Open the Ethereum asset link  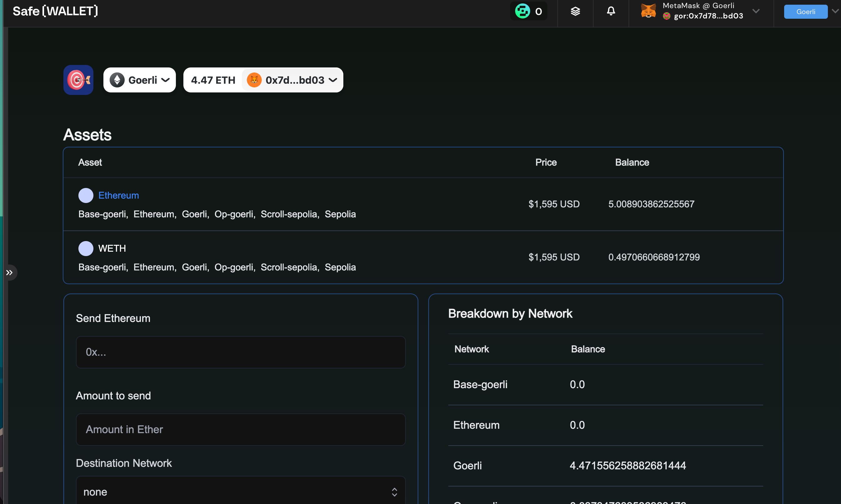(x=118, y=195)
